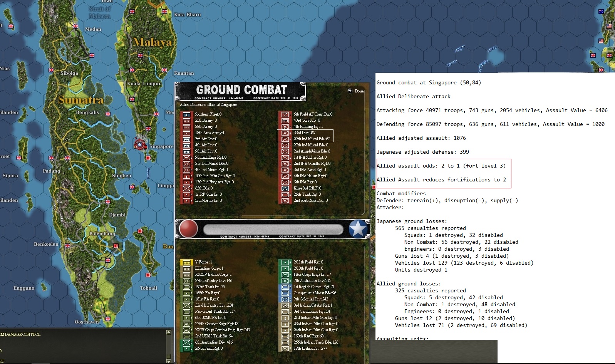Select the Kure 3rd SNLF anchor icon

[x=285, y=188]
